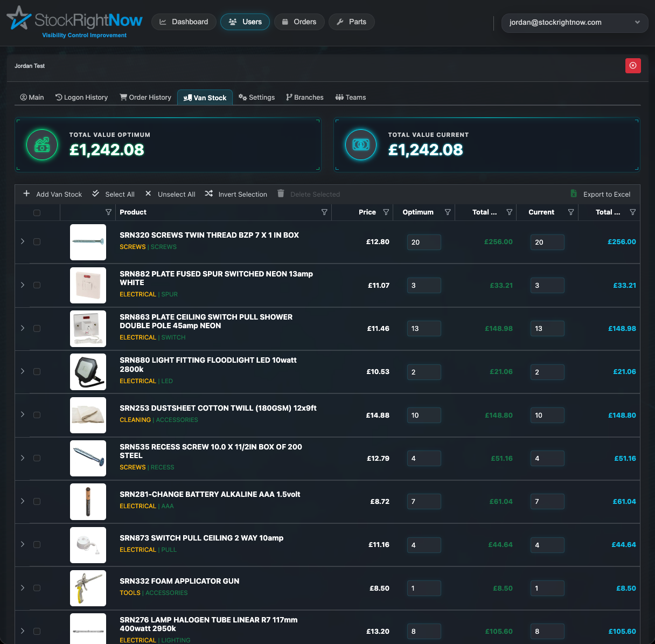Open the Branches tab
The height and width of the screenshot is (644, 655).
304,97
